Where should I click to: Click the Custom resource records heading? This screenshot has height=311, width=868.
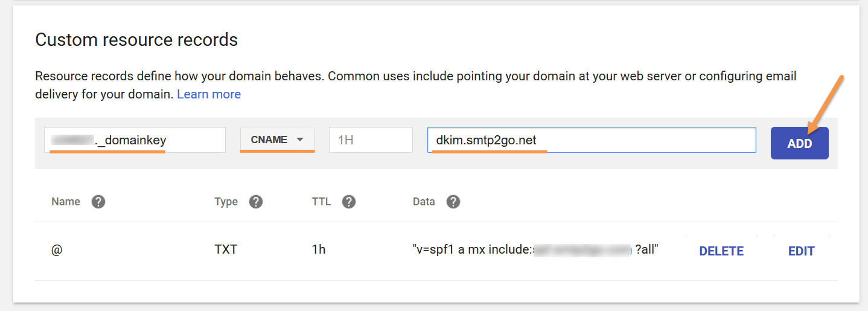tap(136, 40)
